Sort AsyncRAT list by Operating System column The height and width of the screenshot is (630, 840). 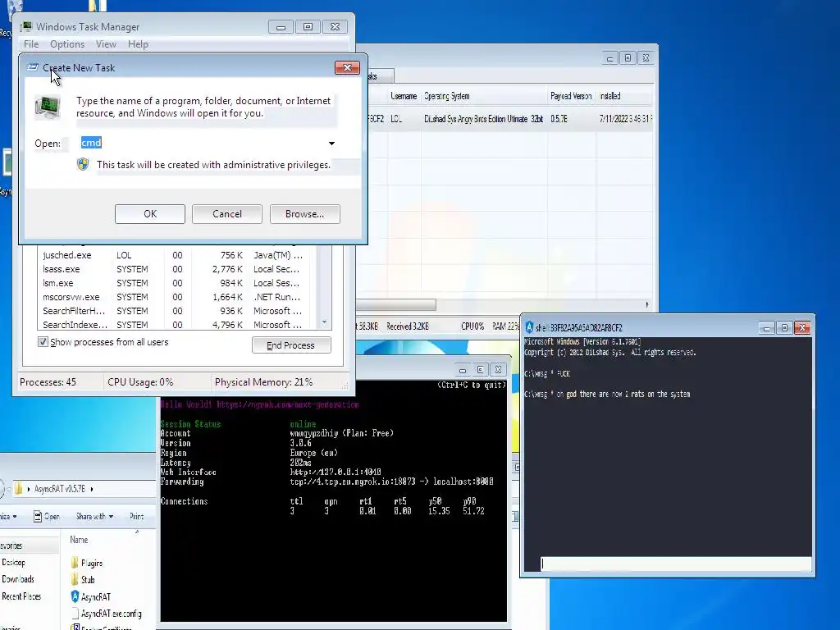[x=484, y=96]
